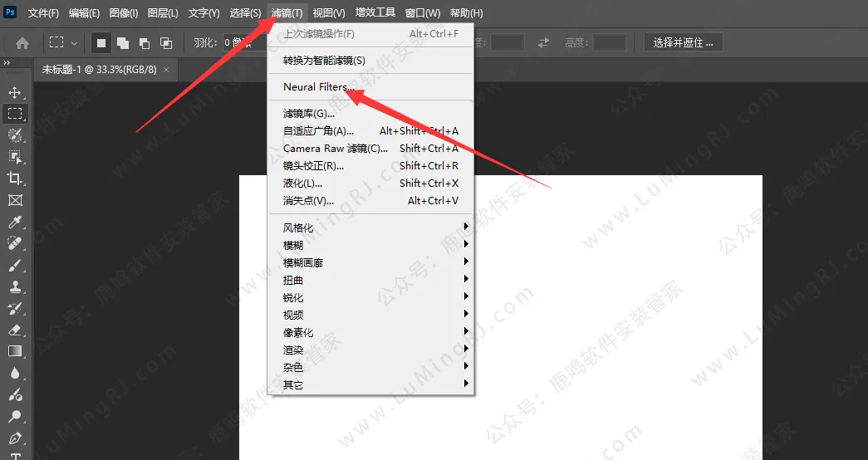Choose 自适应广角(A)... menu item
868x460 pixels.
(x=370, y=131)
